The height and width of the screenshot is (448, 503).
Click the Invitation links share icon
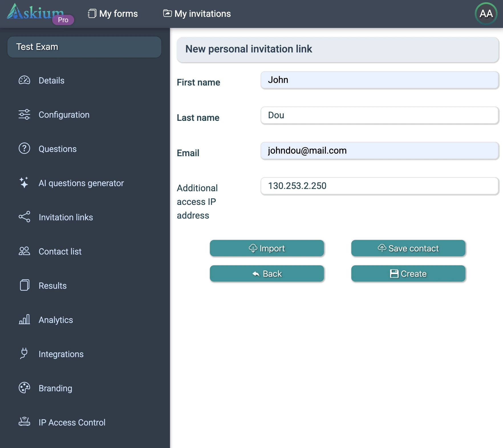[24, 217]
